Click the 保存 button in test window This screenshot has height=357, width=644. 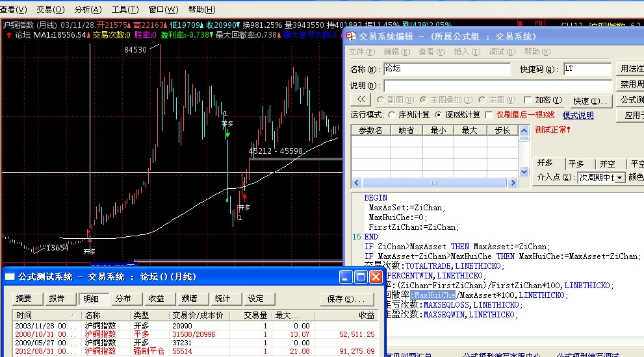tap(346, 299)
